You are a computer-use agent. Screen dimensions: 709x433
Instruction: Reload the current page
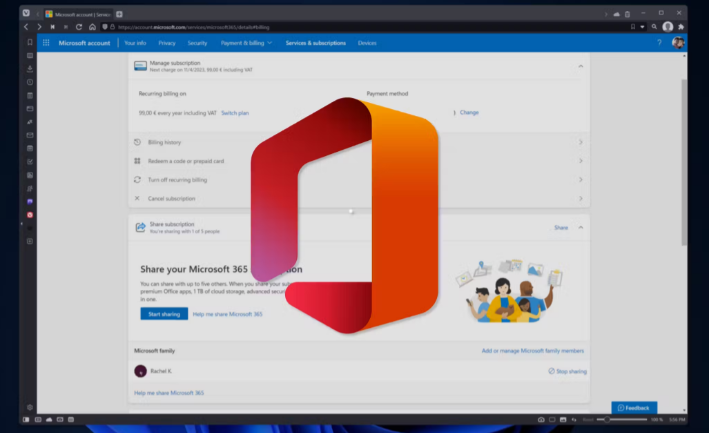(x=79, y=27)
